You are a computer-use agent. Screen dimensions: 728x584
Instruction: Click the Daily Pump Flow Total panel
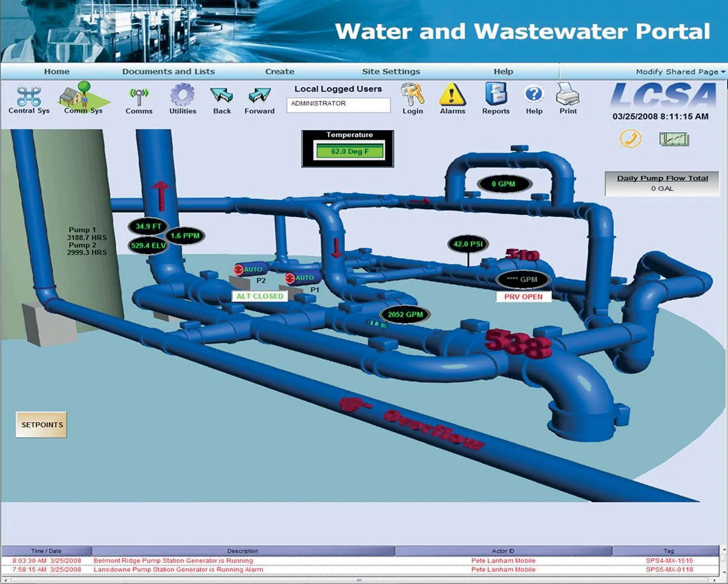[x=662, y=183]
